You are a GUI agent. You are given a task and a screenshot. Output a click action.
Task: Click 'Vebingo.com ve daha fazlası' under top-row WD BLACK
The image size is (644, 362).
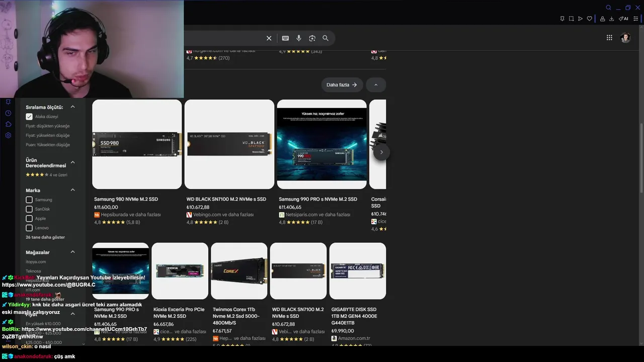pyautogui.click(x=223, y=215)
